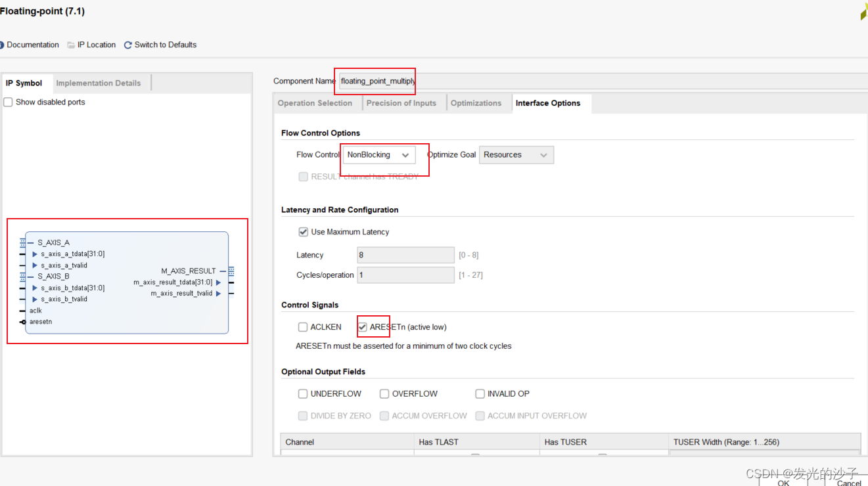This screenshot has width=868, height=486.
Task: Switch to the IP Symbol tab
Action: tap(24, 83)
